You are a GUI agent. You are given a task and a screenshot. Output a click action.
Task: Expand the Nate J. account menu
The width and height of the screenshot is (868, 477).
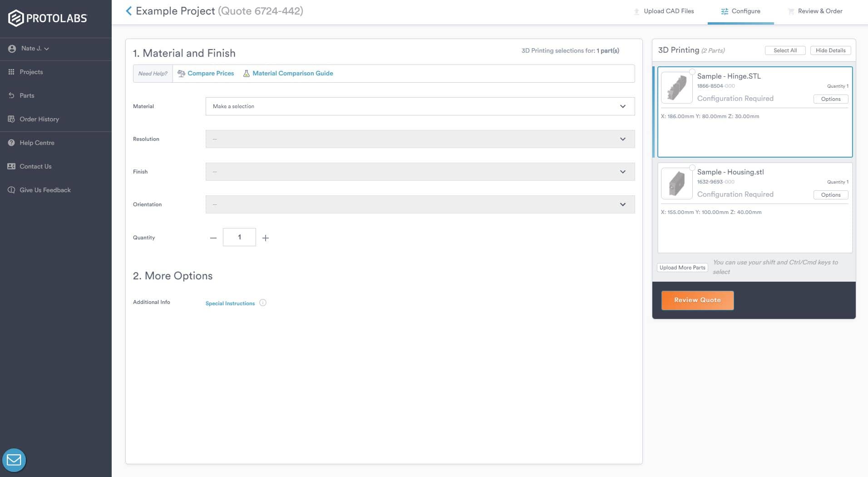(x=35, y=49)
